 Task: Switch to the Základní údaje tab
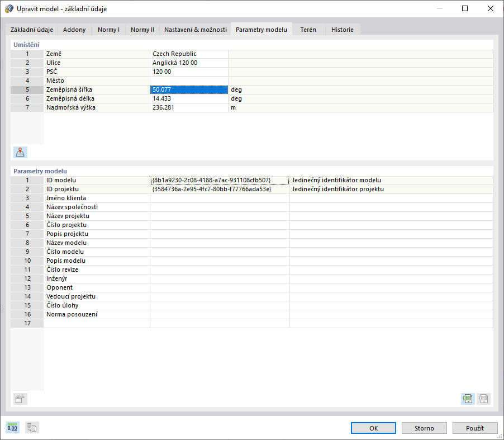click(x=31, y=30)
